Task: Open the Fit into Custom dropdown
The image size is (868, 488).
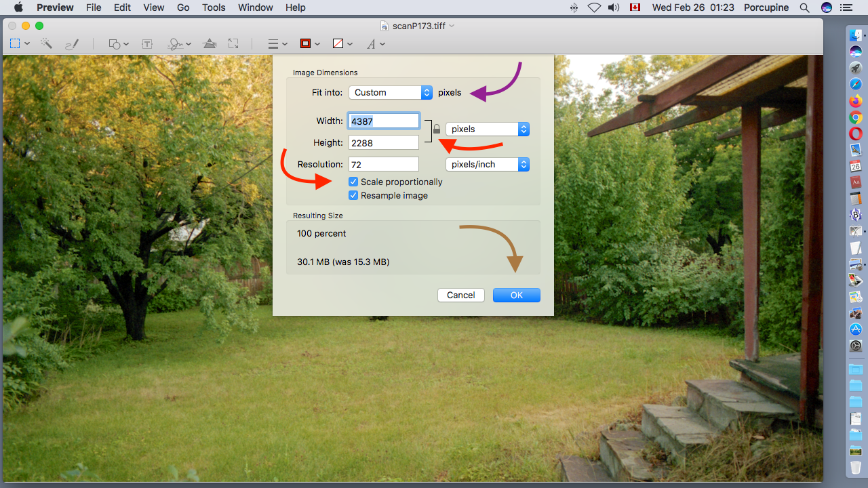Action: 391,92
